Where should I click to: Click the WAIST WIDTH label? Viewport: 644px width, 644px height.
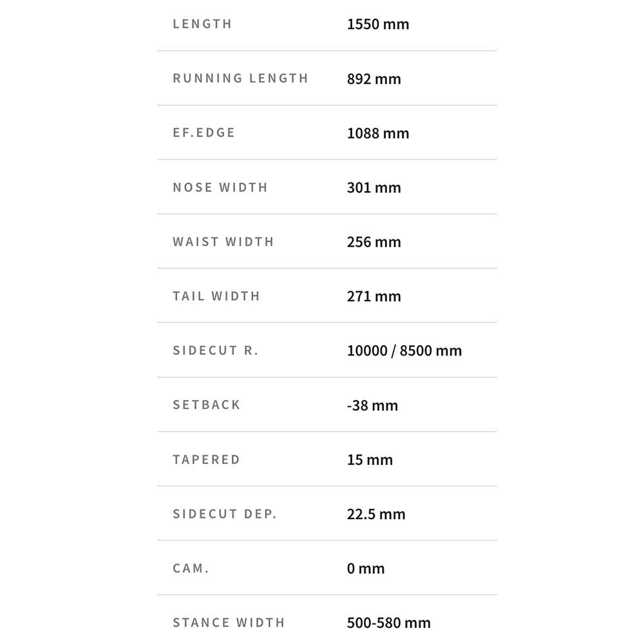[x=223, y=242]
